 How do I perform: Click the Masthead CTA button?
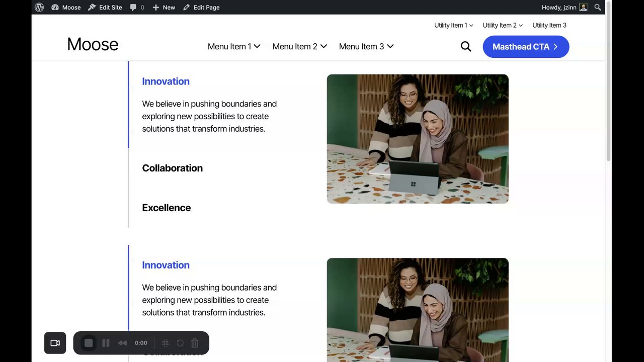tap(526, 47)
